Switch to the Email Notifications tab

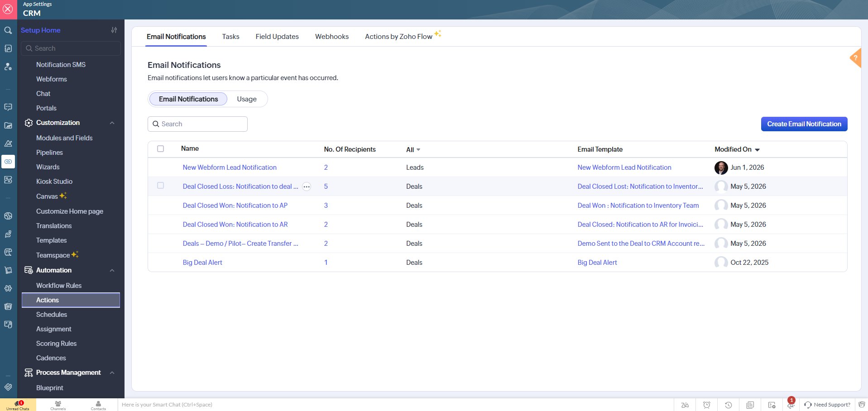click(x=176, y=37)
